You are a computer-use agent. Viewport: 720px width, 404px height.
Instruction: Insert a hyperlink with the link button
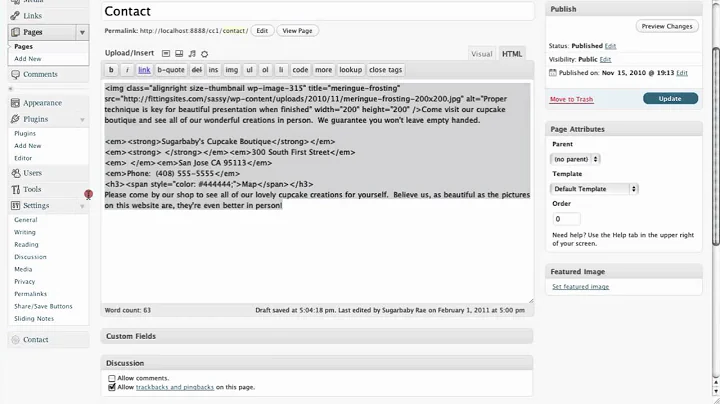pos(144,70)
